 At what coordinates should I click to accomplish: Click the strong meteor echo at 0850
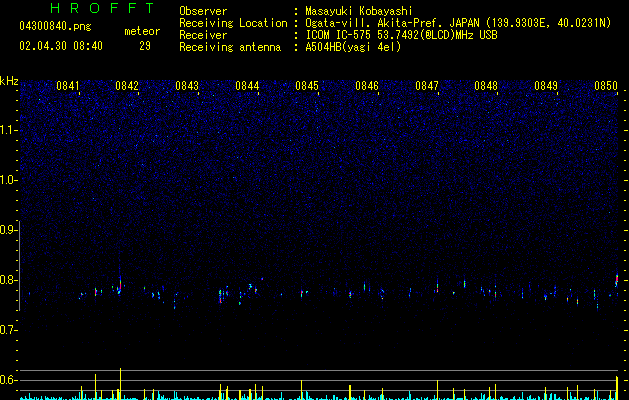[x=617, y=280]
